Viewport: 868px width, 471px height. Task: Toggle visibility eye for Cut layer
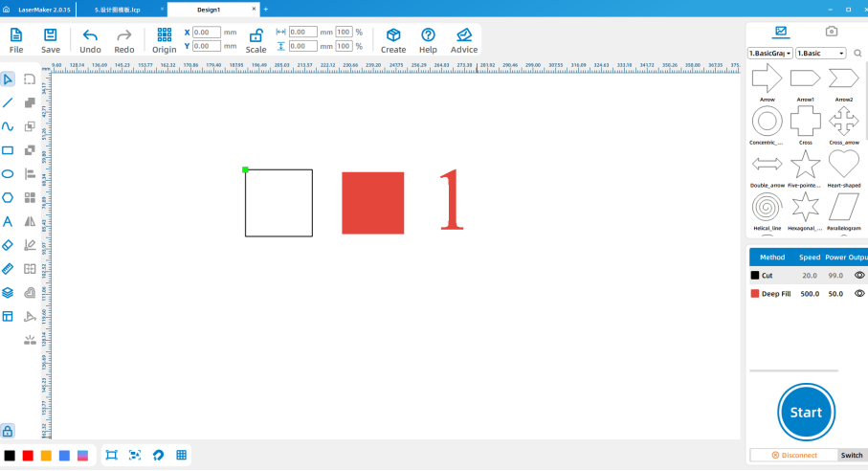(858, 275)
